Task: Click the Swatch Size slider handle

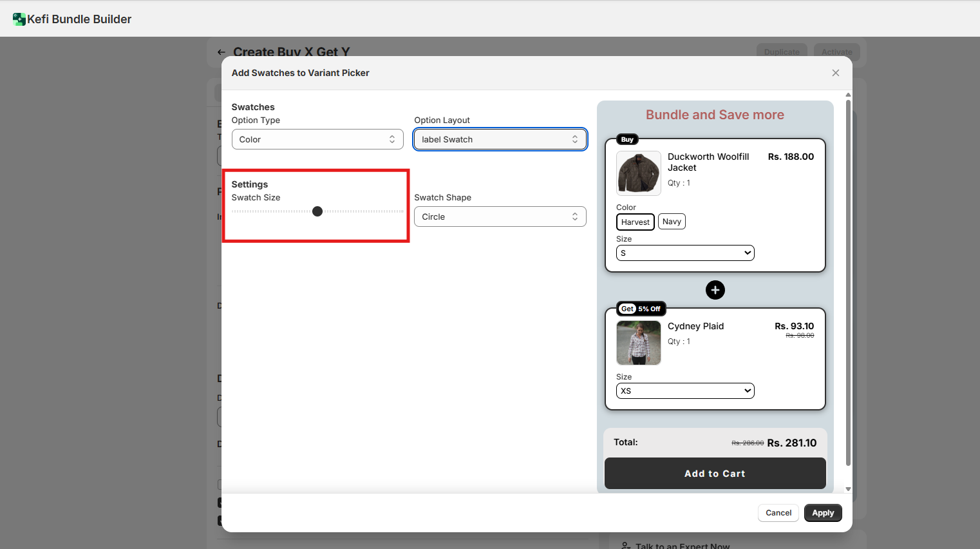Action: point(317,211)
